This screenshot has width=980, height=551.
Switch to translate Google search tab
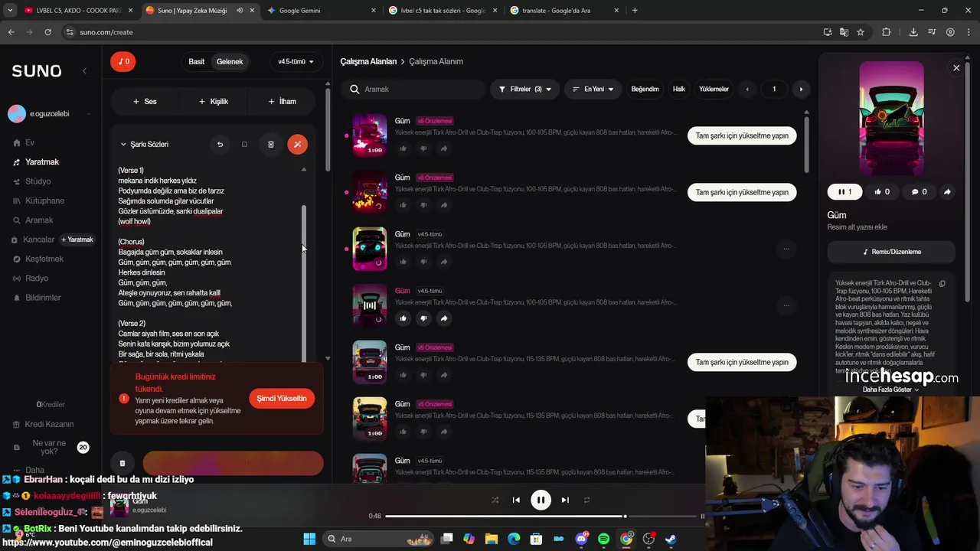click(563, 10)
